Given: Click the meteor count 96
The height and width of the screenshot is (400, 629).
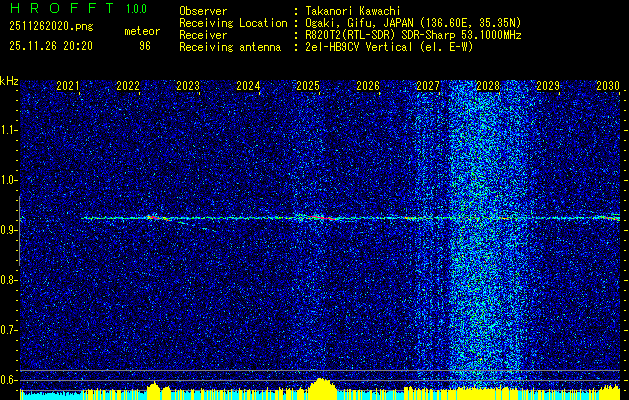Looking at the screenshot, I should pos(145,46).
